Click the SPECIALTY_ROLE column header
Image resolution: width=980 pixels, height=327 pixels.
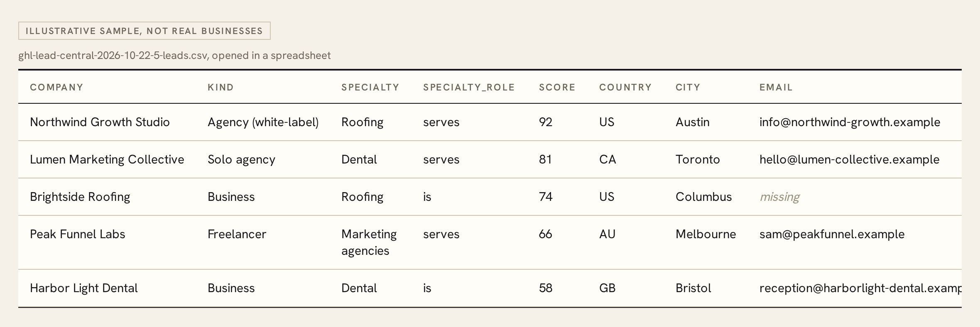click(469, 87)
